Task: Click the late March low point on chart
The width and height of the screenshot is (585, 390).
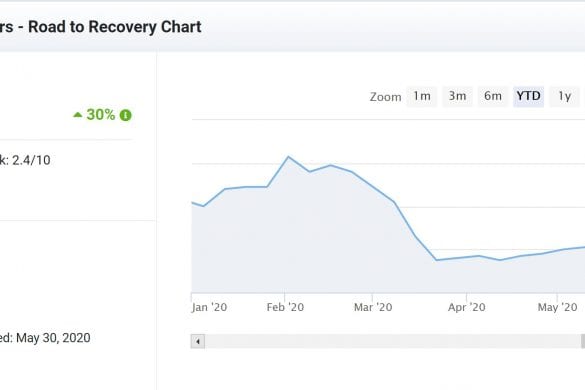Action: pyautogui.click(x=436, y=260)
